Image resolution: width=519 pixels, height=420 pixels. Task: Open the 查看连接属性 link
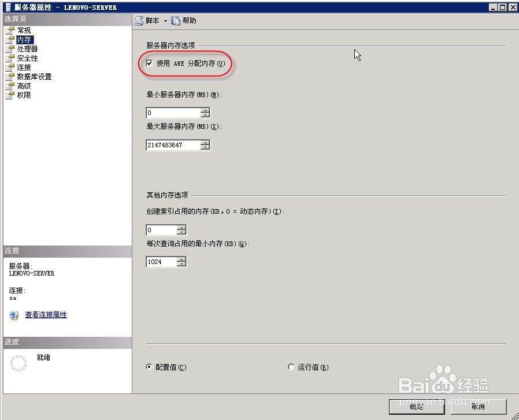46,314
